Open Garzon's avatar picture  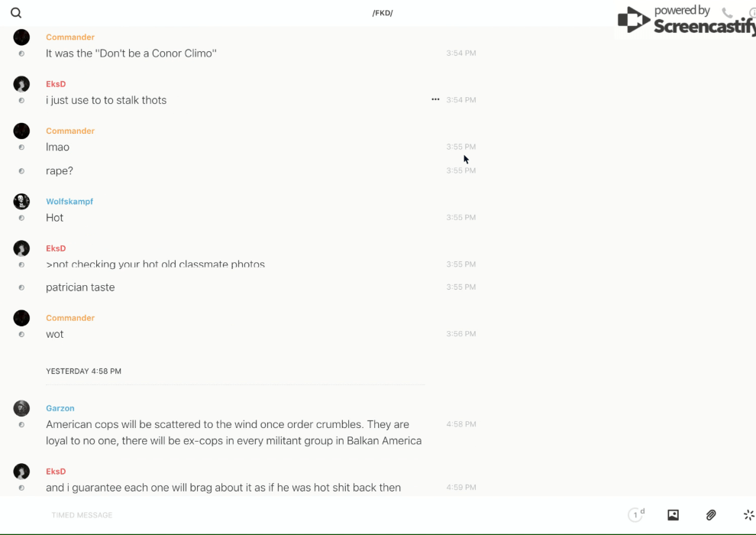point(21,408)
